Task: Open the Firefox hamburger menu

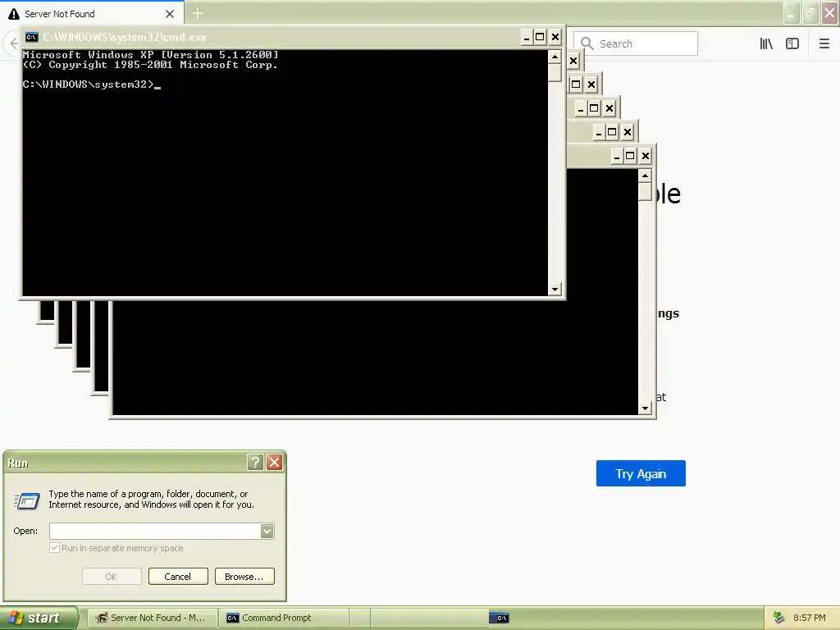Action: pos(824,44)
